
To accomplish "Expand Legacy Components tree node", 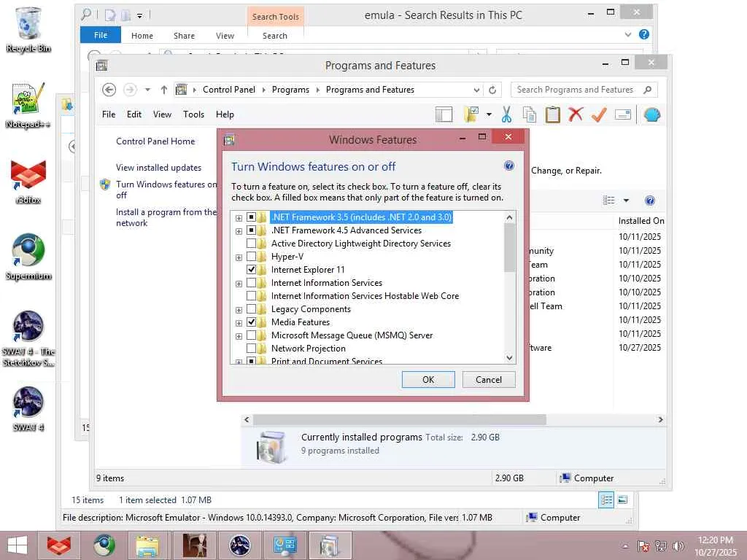I will [x=239, y=310].
